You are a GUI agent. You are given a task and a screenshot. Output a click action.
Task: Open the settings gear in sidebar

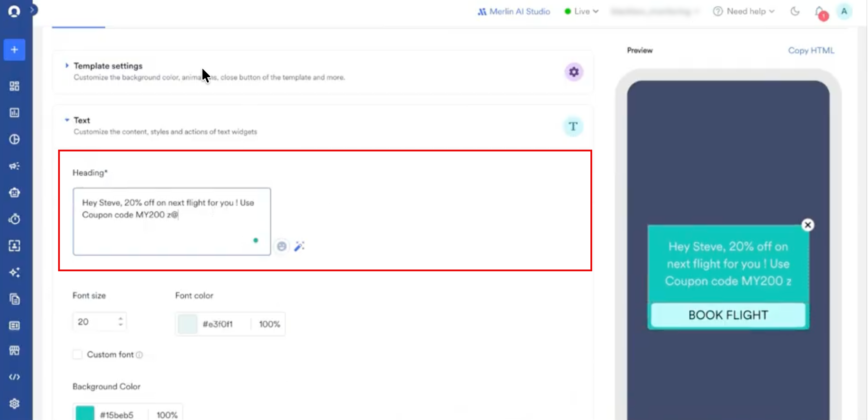[x=14, y=404]
